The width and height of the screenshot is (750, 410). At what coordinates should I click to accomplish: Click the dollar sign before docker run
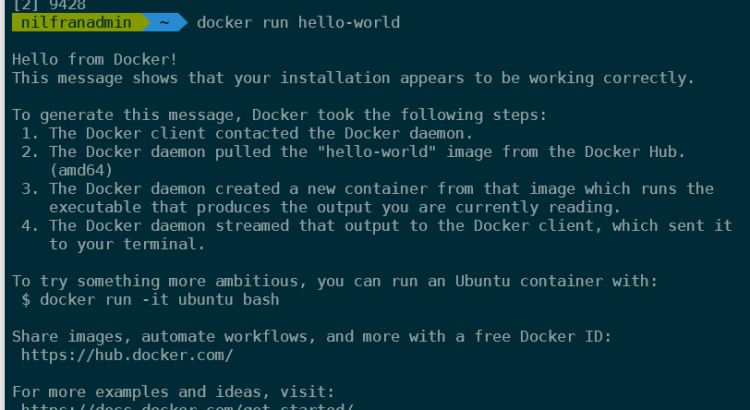[26, 299]
